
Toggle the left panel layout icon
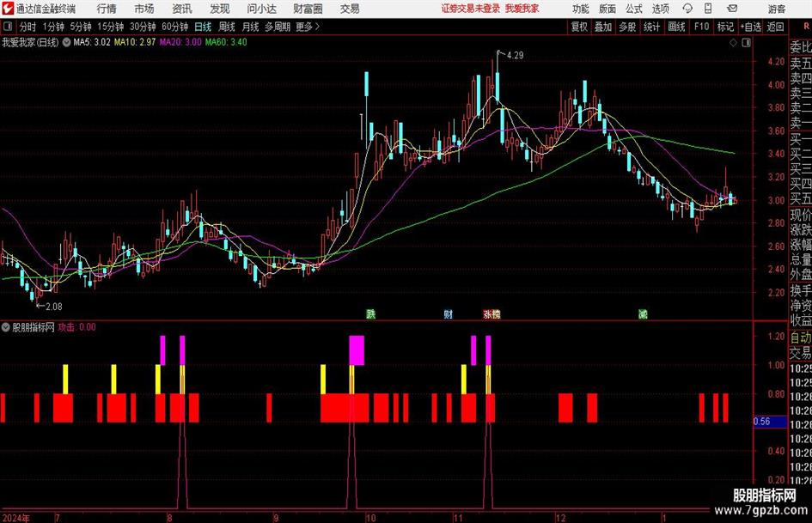(x=8, y=27)
